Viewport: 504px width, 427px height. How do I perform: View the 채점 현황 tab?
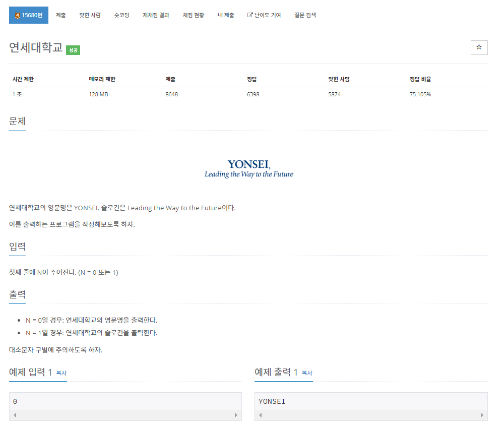[x=193, y=15]
